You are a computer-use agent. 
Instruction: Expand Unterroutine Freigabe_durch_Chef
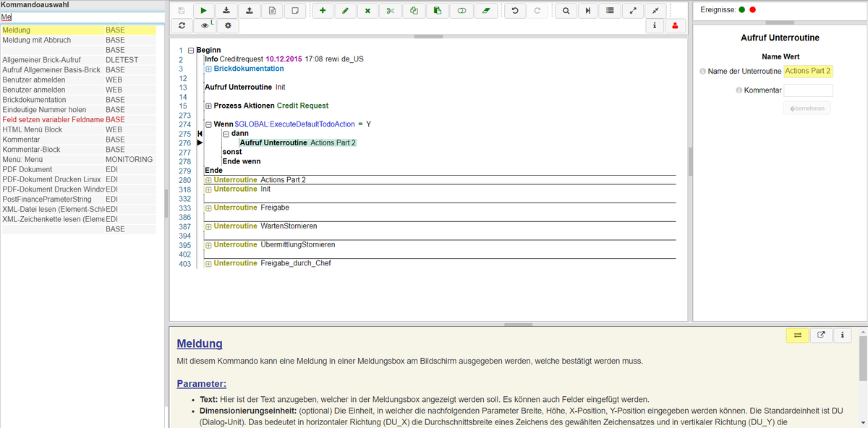[x=208, y=264]
